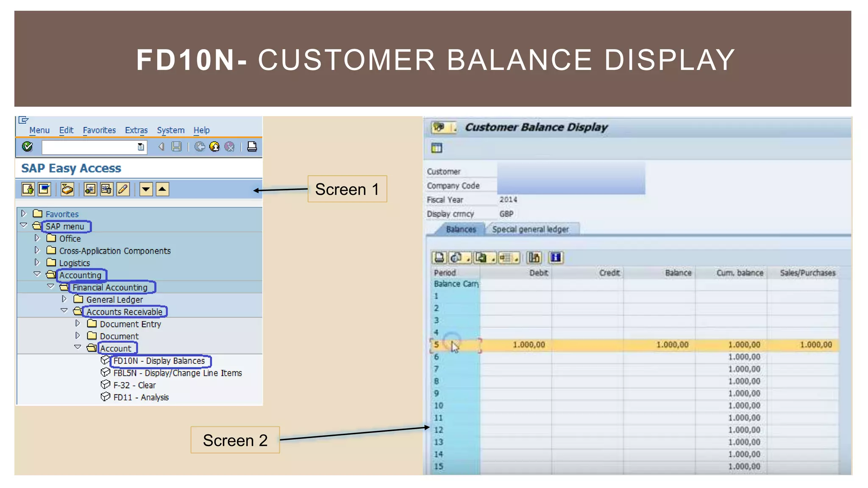The image size is (868, 488).
Task: Click the layout icon under Customer Balance Display title
Action: (x=437, y=148)
